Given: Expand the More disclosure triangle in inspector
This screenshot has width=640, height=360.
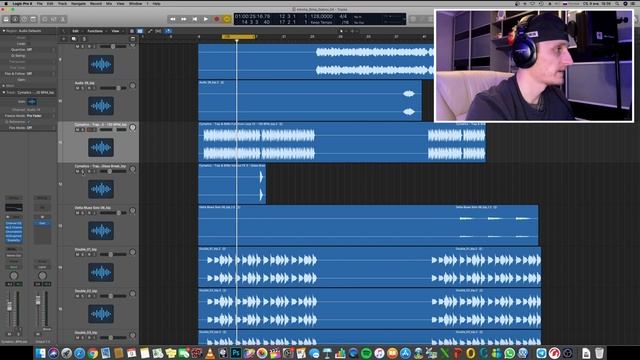Looking at the screenshot, I should pos(4,86).
